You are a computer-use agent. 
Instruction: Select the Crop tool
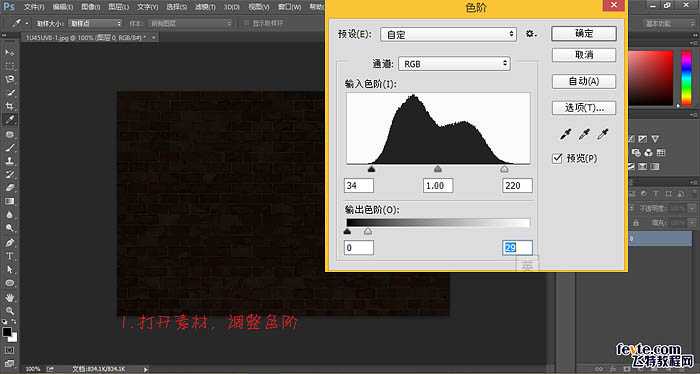click(9, 106)
